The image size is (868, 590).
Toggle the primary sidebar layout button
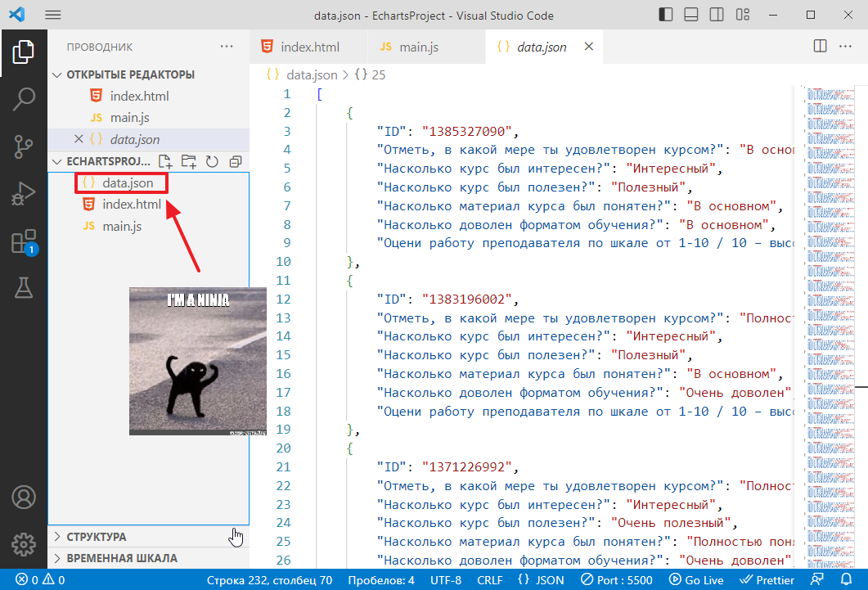coord(668,16)
